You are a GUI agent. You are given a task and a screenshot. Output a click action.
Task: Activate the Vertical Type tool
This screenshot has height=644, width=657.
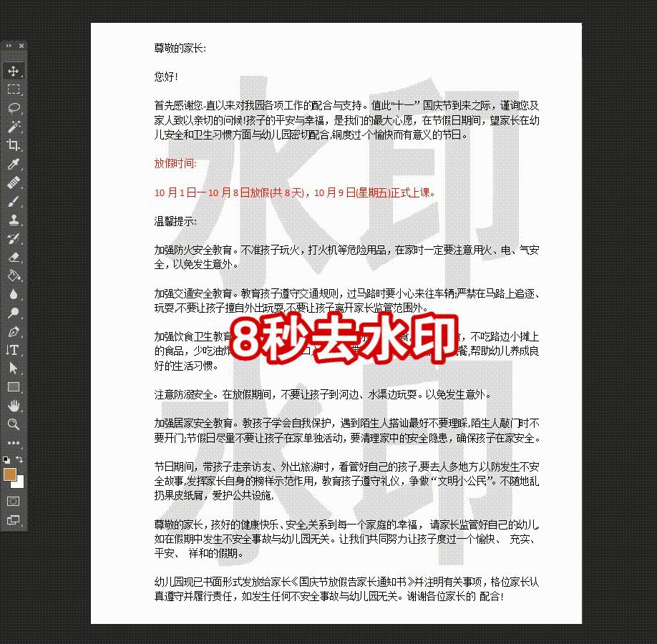13,350
